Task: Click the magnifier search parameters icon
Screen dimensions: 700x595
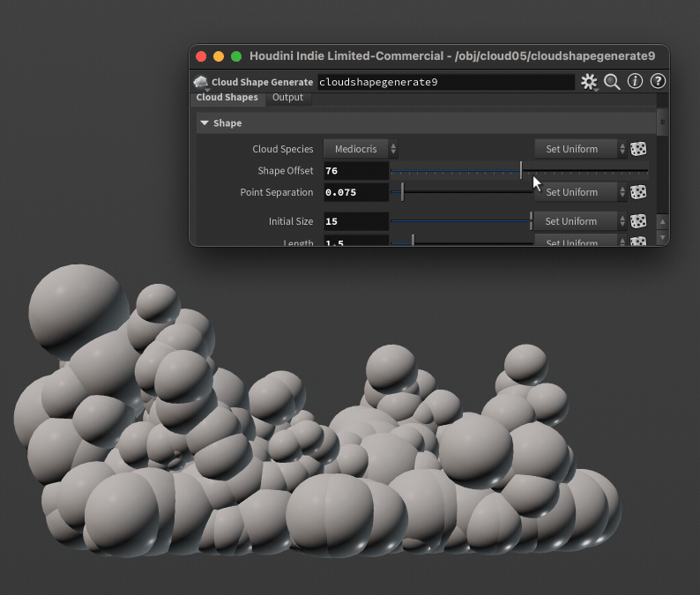Action: coord(612,82)
